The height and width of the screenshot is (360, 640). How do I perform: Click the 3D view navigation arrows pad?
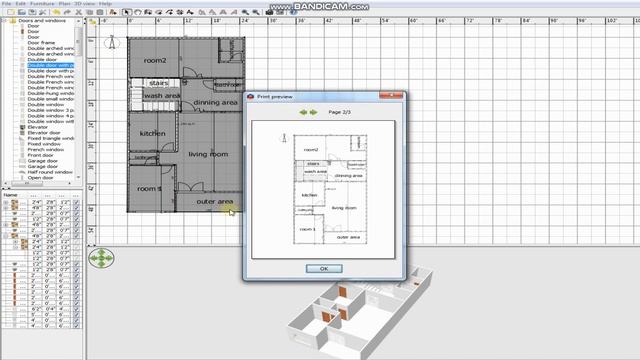101,258
